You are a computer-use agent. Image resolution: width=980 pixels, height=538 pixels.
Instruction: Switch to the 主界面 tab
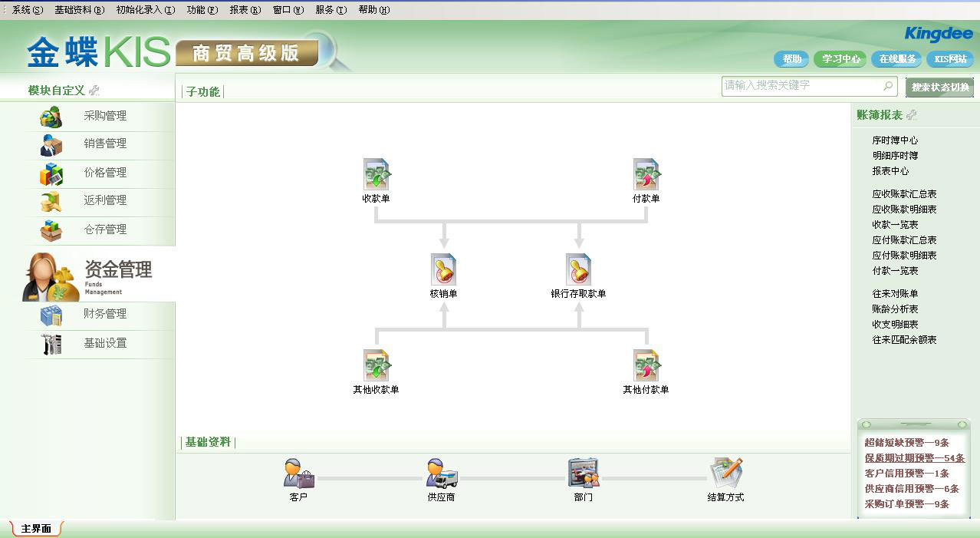coord(36,529)
